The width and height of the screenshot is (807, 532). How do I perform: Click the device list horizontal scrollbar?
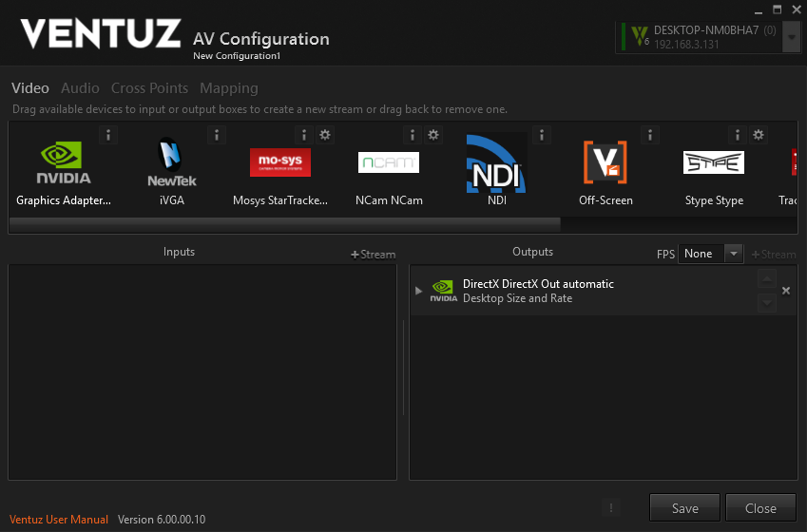[x=285, y=225]
